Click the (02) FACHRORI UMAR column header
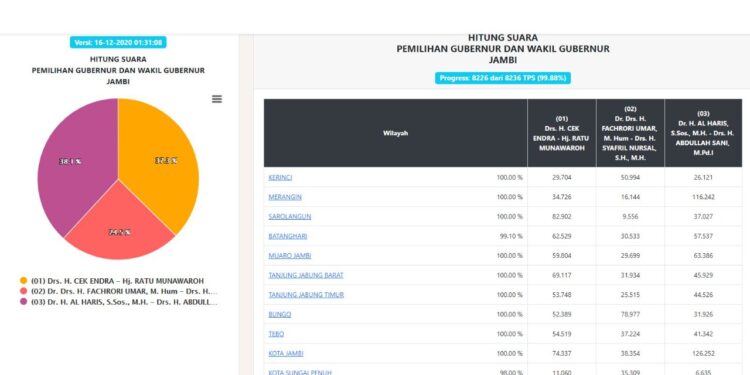The height and width of the screenshot is (375, 750). (630, 133)
